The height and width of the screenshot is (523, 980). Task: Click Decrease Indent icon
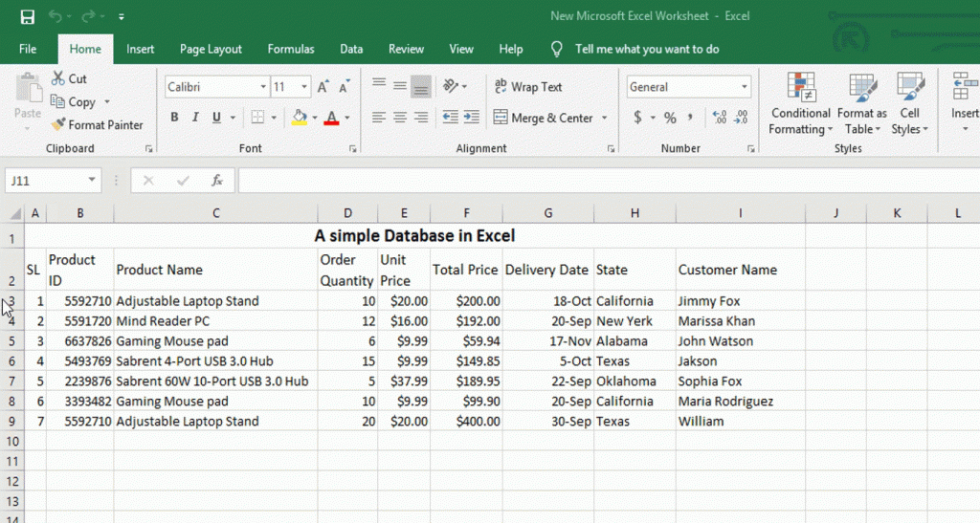450,118
